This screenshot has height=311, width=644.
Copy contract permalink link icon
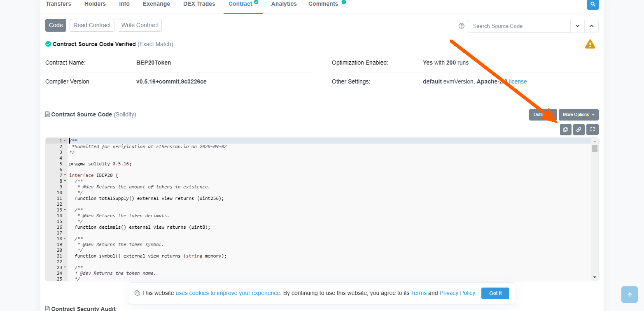(579, 130)
